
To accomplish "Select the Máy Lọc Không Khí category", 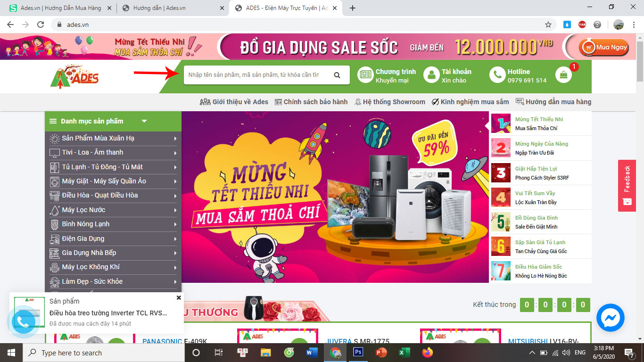I will pyautogui.click(x=113, y=267).
